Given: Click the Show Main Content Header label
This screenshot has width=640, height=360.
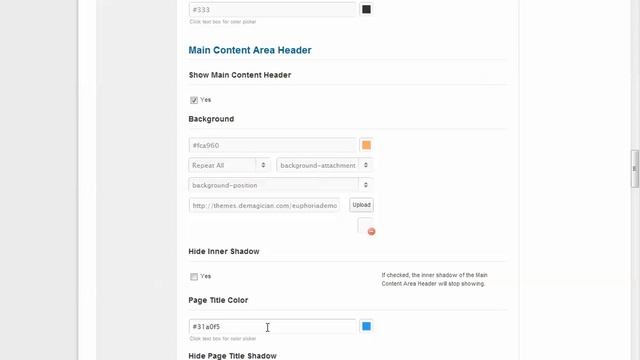Looking at the screenshot, I should pos(240,75).
